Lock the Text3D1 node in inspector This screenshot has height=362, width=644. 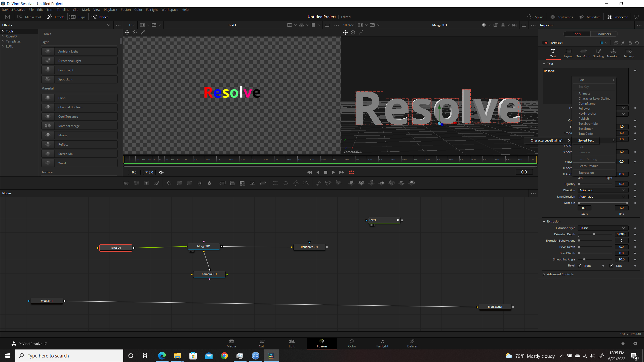tap(630, 43)
